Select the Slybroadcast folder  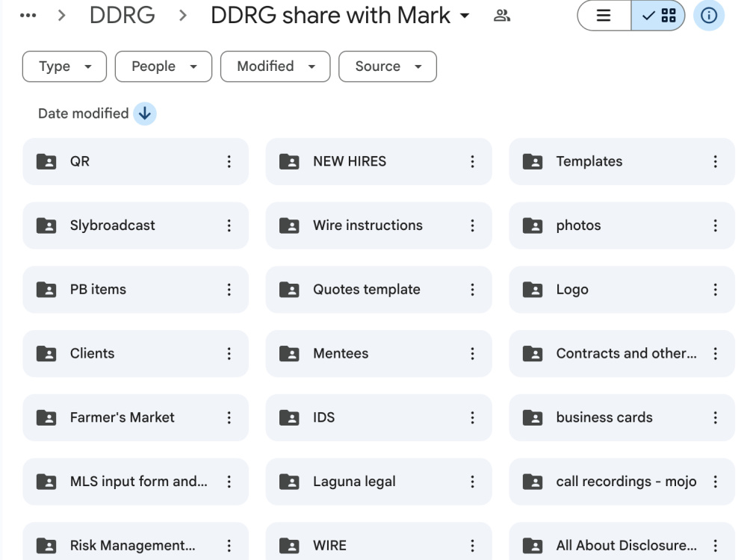[x=136, y=225]
